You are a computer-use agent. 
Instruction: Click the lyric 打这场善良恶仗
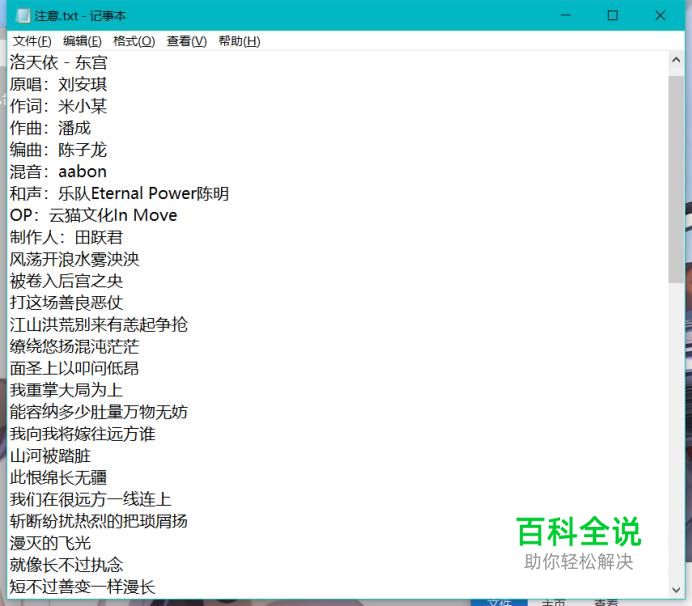tap(66, 303)
